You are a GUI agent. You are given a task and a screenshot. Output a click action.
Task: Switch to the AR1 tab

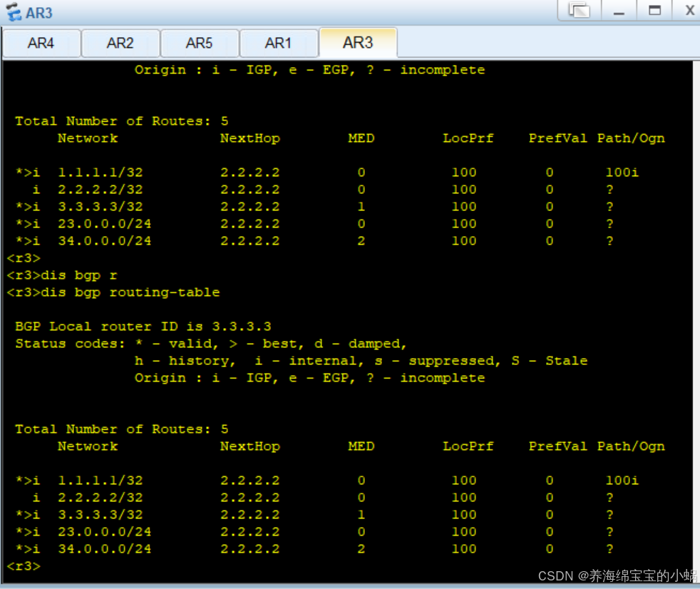pyautogui.click(x=278, y=43)
